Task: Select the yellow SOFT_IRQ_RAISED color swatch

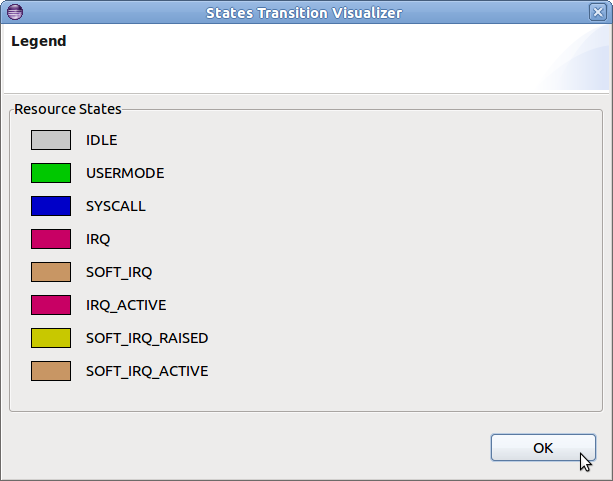Action: 51,338
